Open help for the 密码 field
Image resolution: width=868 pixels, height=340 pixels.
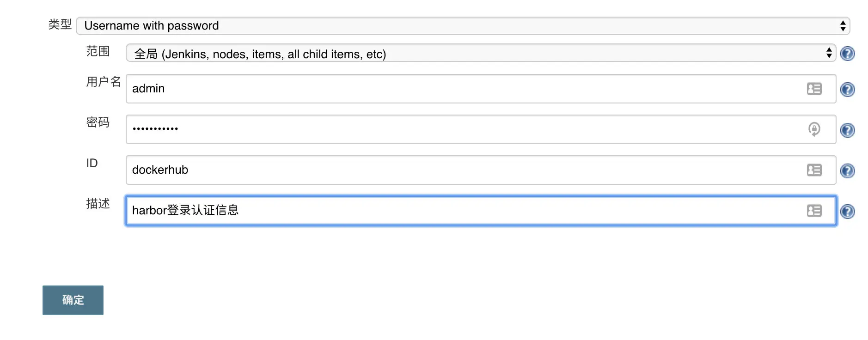point(848,130)
